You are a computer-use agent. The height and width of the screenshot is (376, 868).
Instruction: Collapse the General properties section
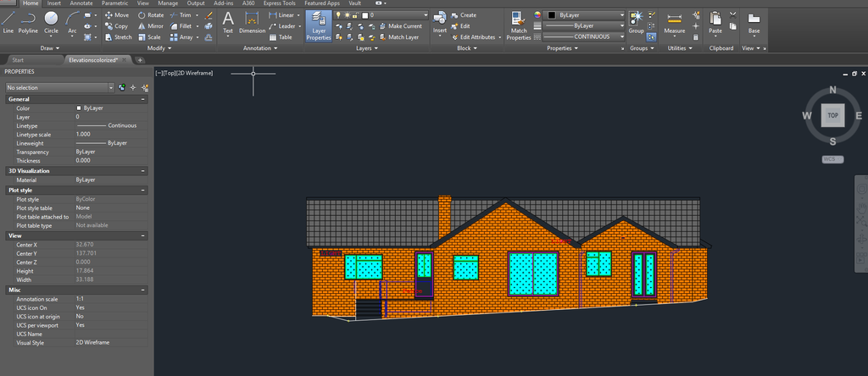click(142, 99)
